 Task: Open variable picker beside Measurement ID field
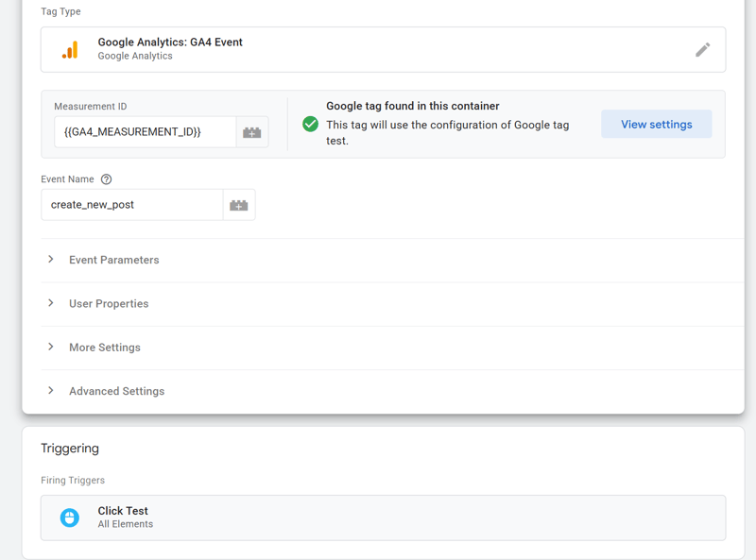251,132
